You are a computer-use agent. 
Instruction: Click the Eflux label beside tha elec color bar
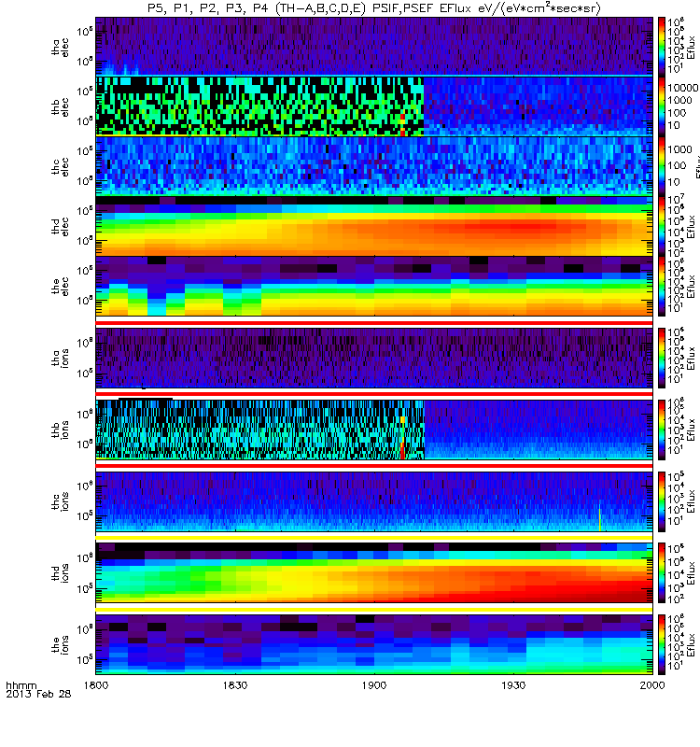692,47
